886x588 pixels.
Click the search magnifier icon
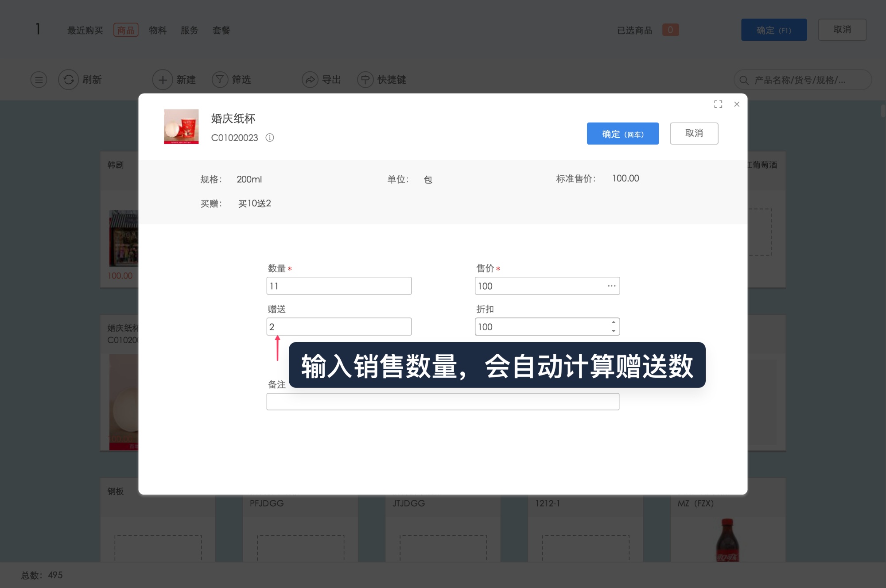click(x=745, y=80)
